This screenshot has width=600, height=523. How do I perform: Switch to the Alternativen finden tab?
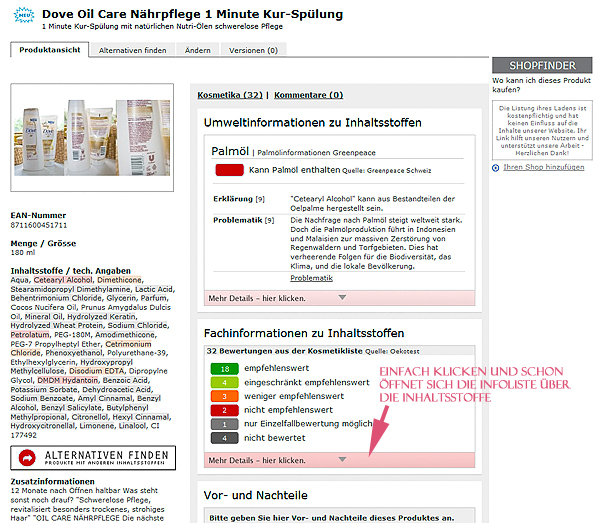pos(133,49)
